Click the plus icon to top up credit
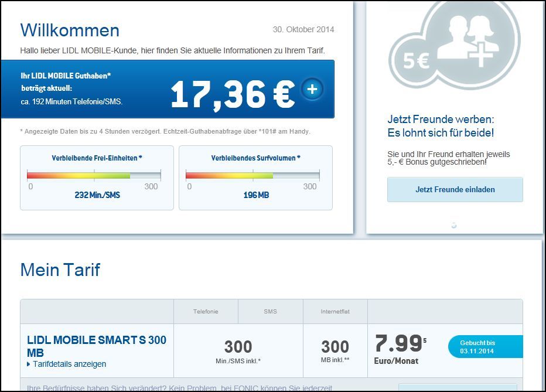The height and width of the screenshot is (392, 546). 312,89
